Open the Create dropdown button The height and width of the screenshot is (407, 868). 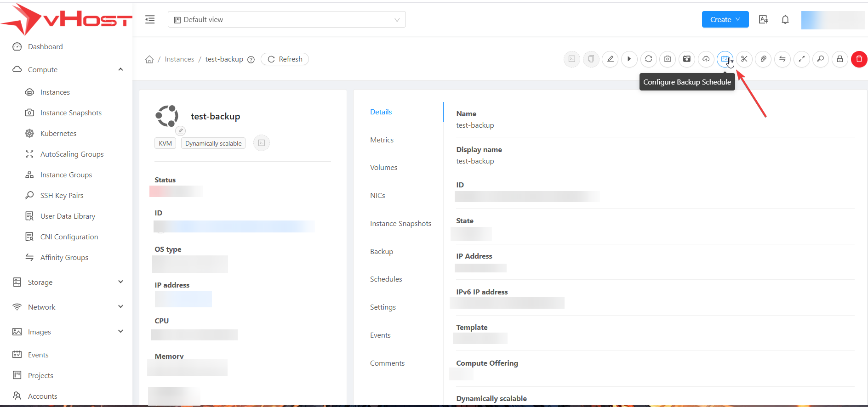[x=725, y=20]
